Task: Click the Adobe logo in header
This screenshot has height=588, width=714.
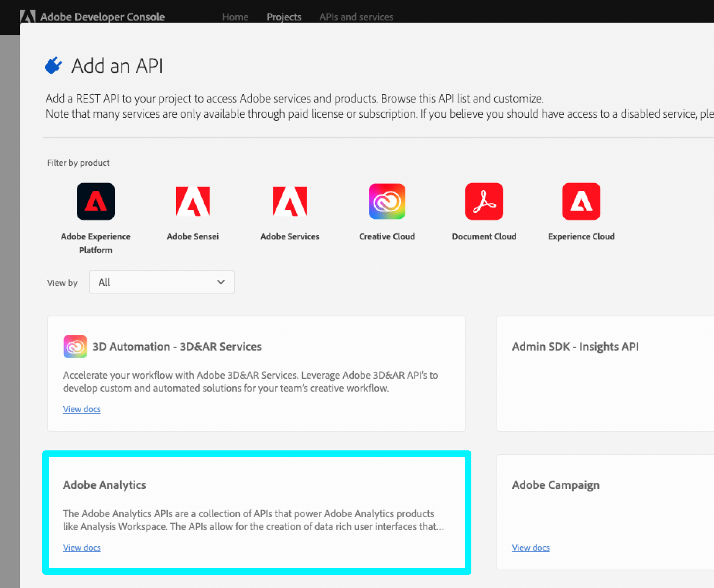Action: pyautogui.click(x=28, y=16)
